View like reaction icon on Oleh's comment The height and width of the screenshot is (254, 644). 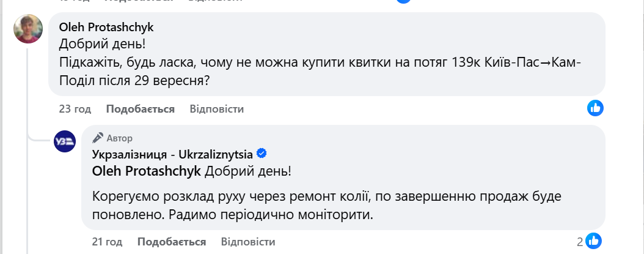596,108
